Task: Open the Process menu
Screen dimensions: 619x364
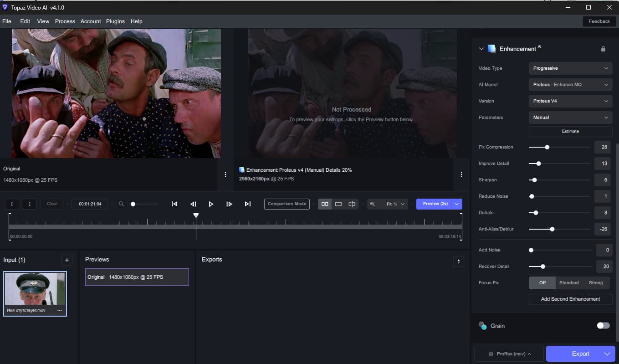Action: click(x=65, y=21)
